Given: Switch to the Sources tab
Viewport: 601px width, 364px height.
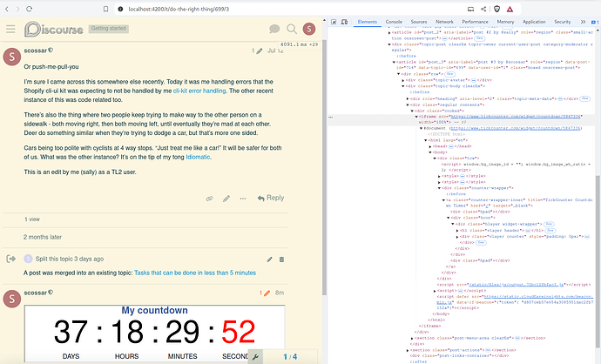Looking at the screenshot, I should pyautogui.click(x=419, y=22).
